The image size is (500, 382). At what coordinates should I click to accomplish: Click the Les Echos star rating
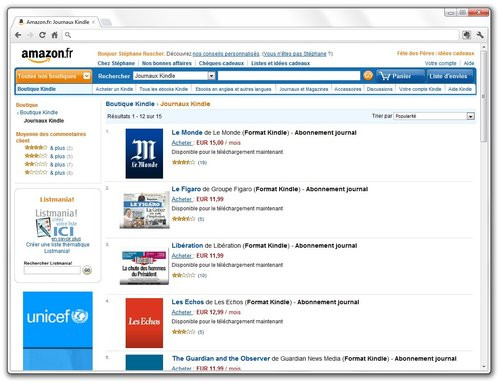[x=183, y=332]
